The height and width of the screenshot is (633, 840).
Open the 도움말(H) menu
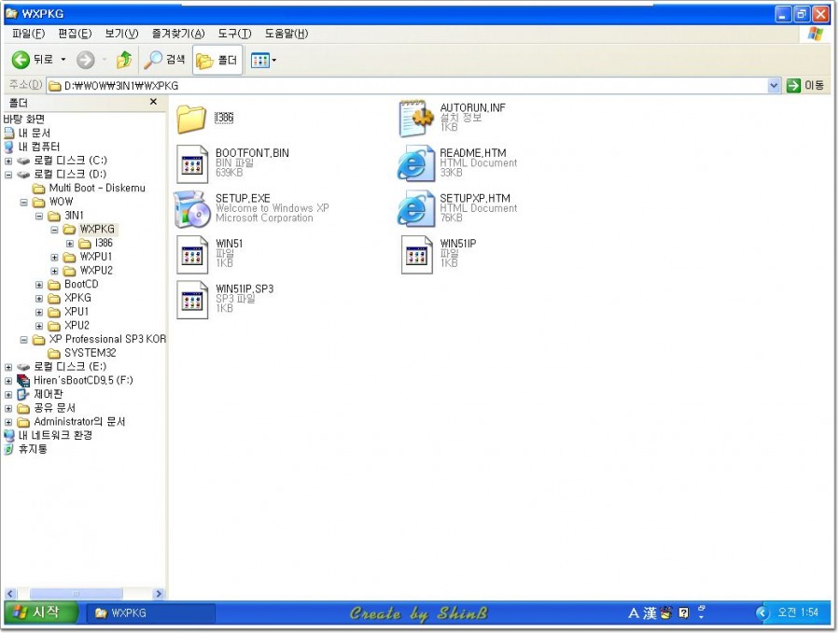click(x=287, y=34)
